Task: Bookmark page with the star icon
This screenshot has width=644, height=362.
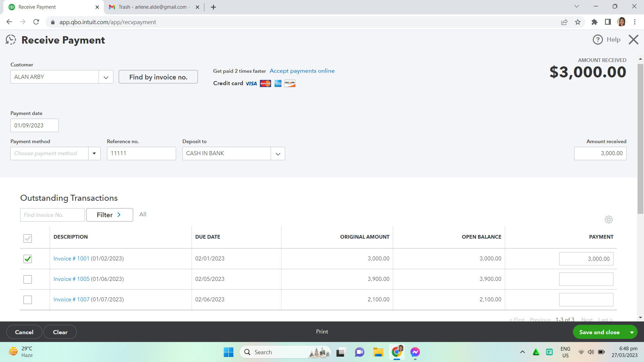Action: click(x=578, y=22)
